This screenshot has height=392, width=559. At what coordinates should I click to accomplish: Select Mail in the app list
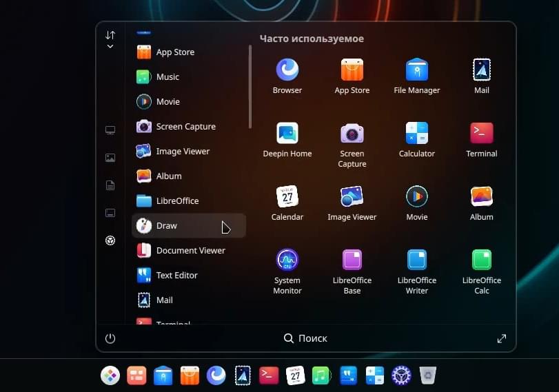point(189,300)
